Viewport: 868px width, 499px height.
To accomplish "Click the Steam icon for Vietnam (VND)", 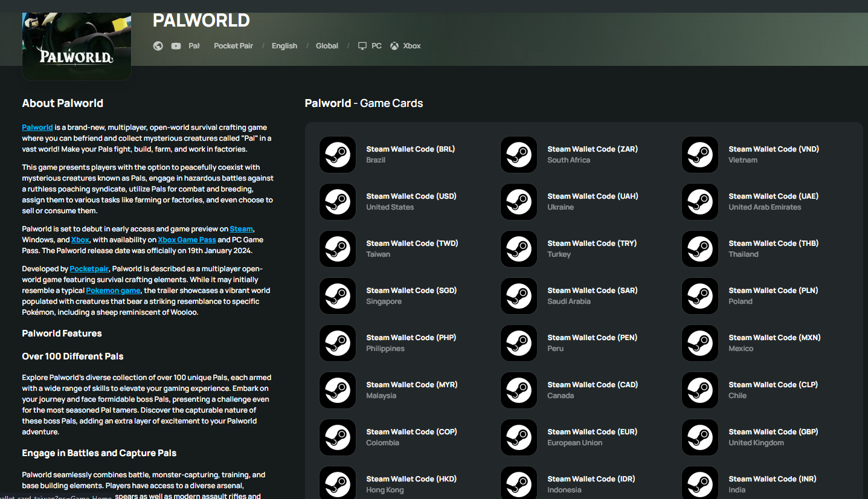I will (700, 155).
